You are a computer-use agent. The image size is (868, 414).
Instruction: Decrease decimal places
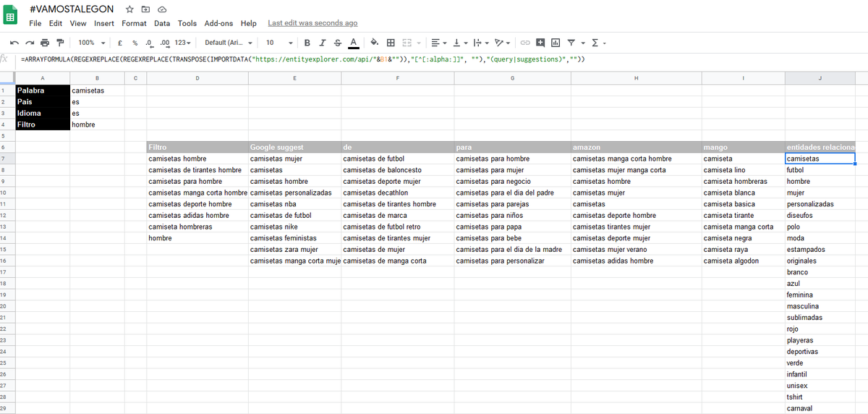(149, 43)
